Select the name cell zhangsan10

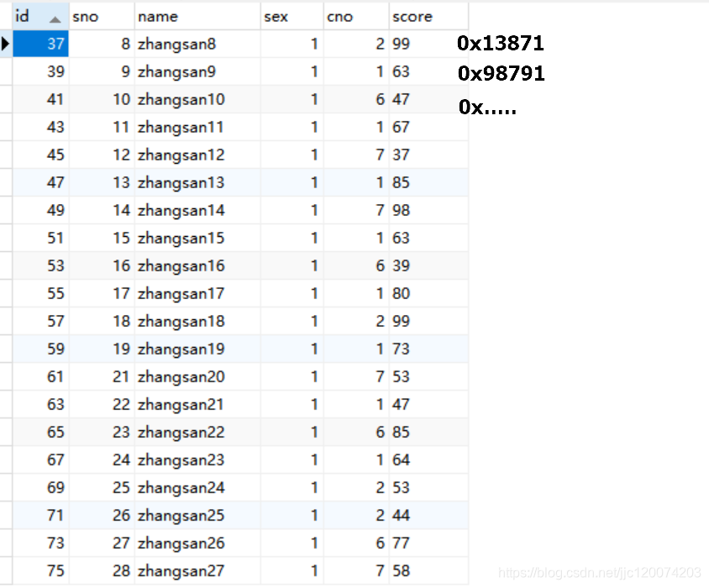[x=197, y=99]
